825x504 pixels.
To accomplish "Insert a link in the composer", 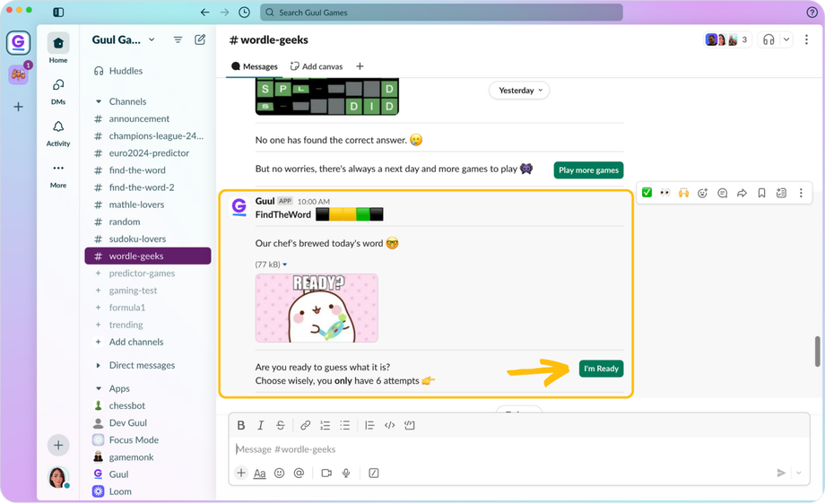I will point(305,425).
